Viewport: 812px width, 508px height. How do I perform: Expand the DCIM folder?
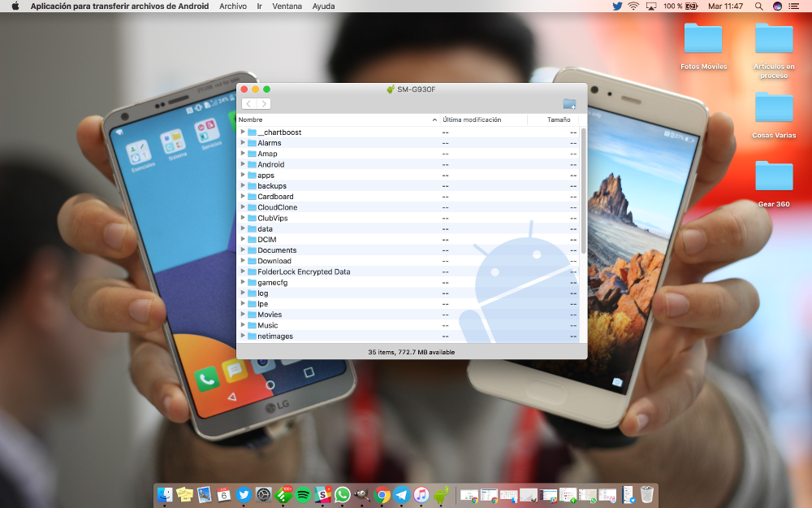pos(243,240)
